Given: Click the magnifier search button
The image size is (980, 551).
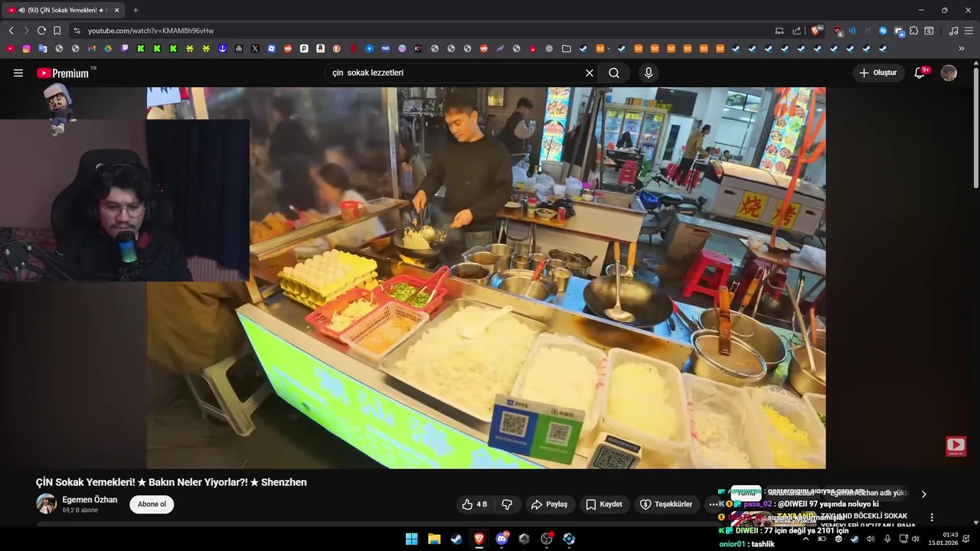Looking at the screenshot, I should coord(614,73).
